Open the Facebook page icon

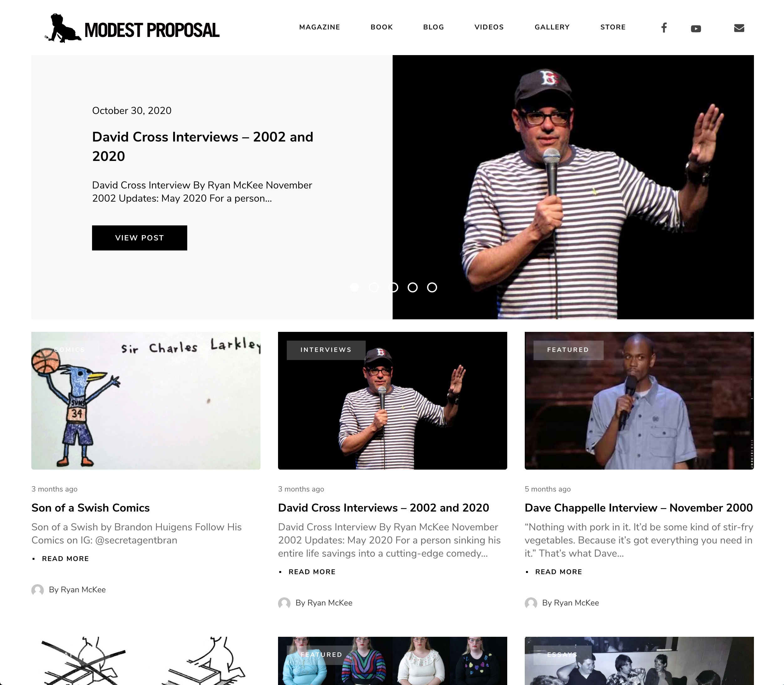664,27
